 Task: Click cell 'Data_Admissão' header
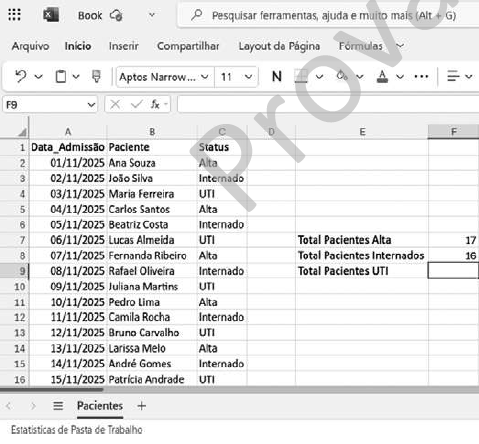click(x=68, y=147)
